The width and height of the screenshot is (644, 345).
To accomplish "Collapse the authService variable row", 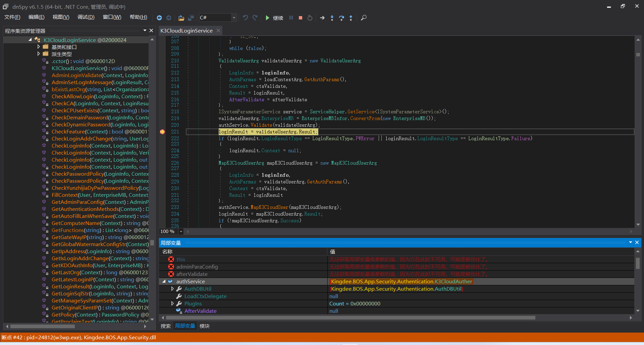I will click(x=164, y=281).
